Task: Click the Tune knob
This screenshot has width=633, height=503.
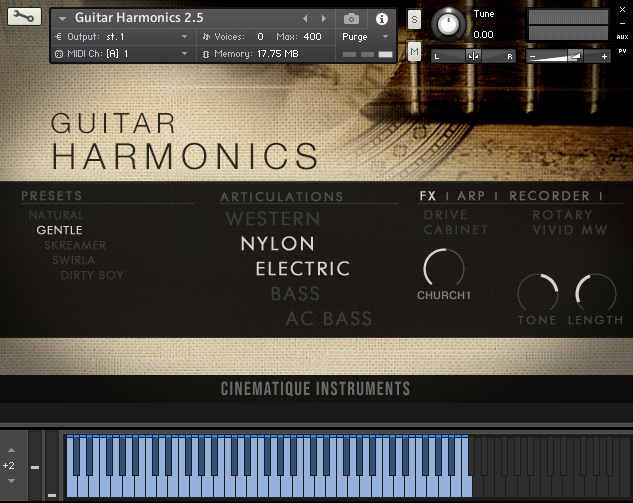Action: (x=450, y=23)
